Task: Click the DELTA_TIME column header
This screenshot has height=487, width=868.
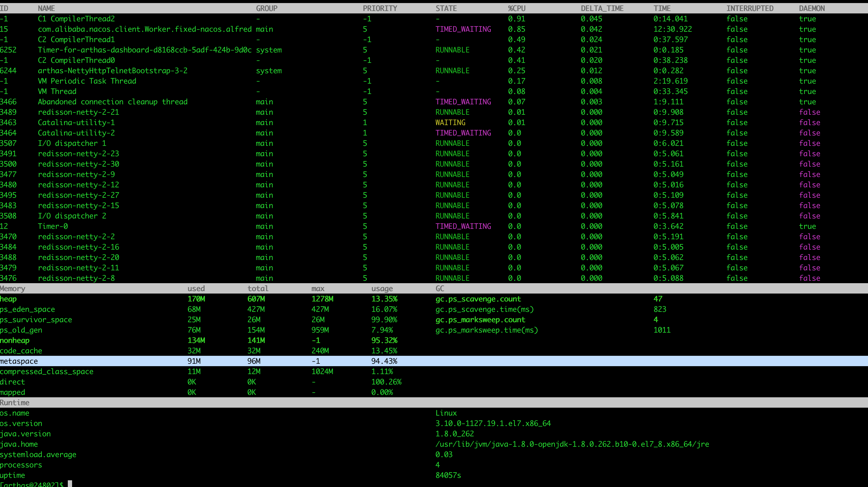Action: [x=602, y=9]
